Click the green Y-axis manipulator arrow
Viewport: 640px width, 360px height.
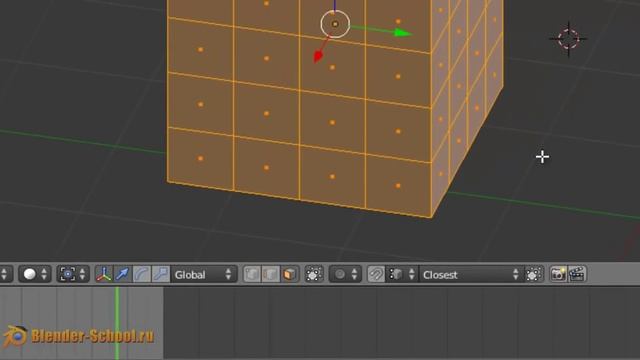click(402, 33)
